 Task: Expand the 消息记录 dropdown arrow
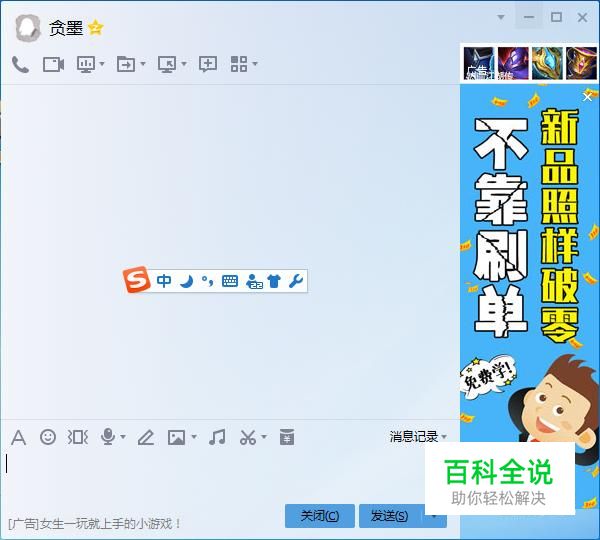(444, 437)
